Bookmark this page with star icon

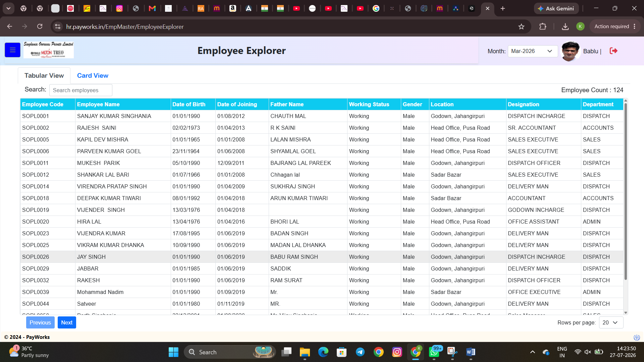click(521, 26)
